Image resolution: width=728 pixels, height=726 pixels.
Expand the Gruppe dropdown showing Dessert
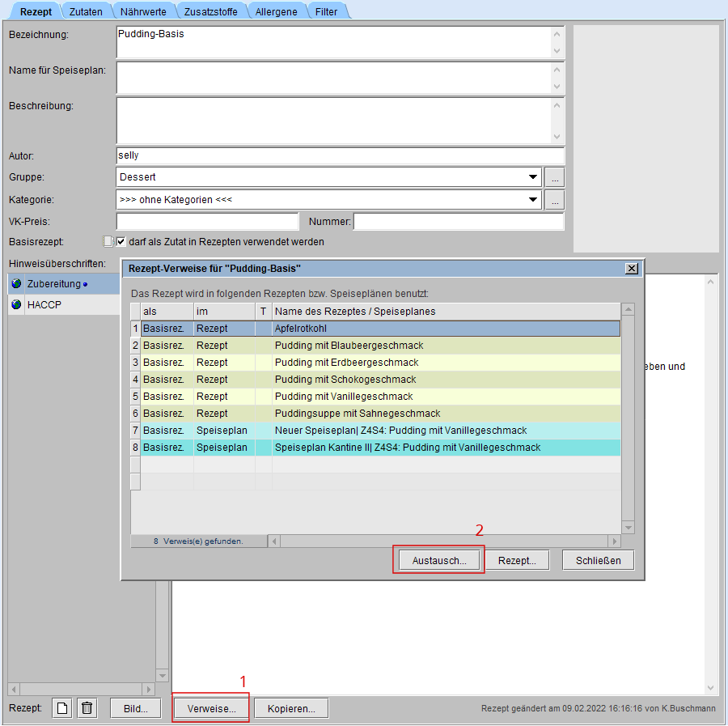533,177
